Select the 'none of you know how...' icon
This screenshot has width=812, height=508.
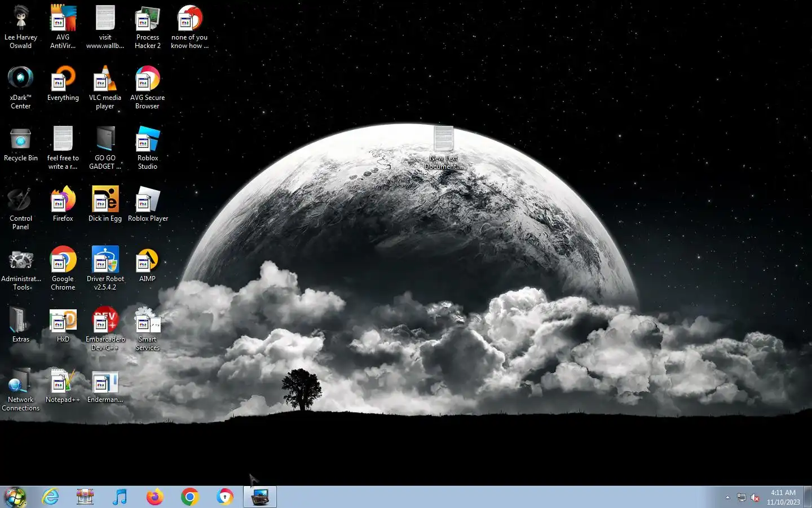pyautogui.click(x=189, y=27)
